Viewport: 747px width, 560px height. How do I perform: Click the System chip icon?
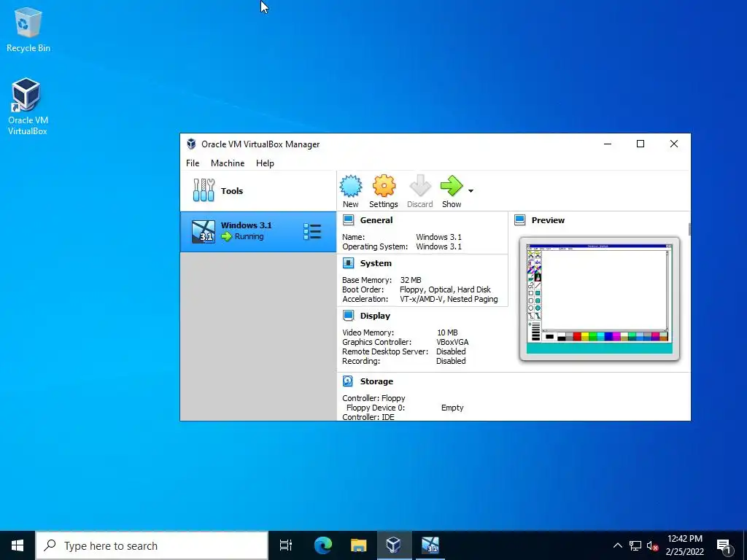(349, 263)
